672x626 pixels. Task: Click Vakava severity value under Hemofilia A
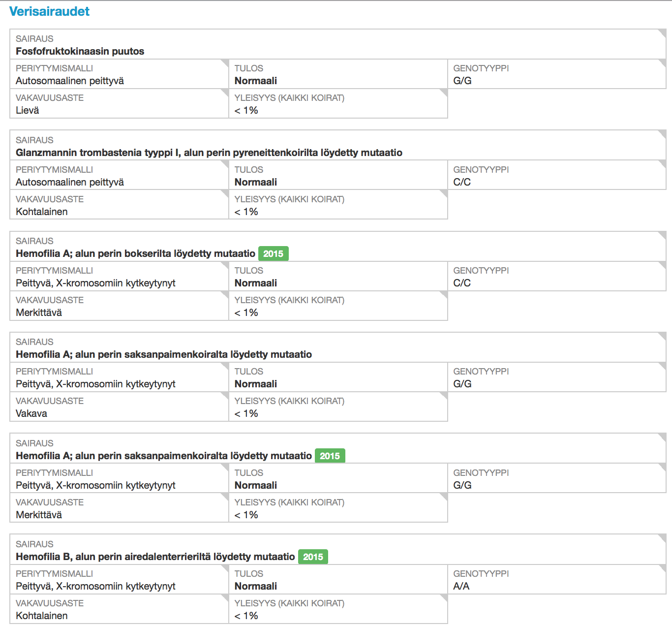pyautogui.click(x=31, y=413)
